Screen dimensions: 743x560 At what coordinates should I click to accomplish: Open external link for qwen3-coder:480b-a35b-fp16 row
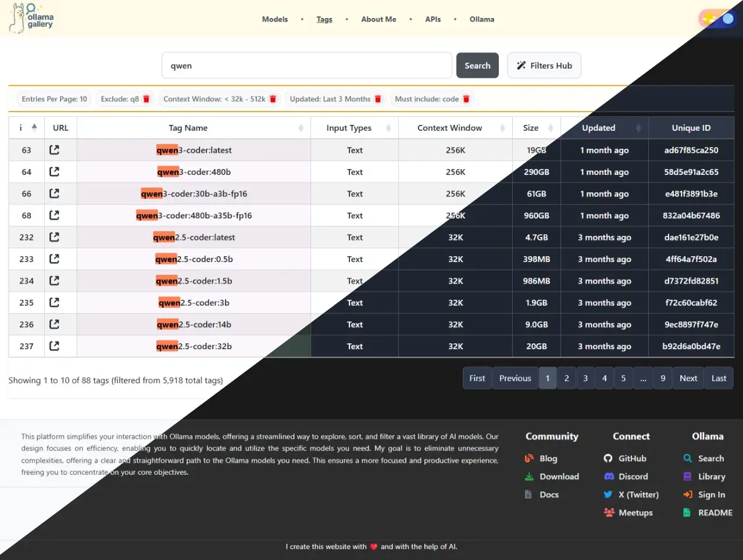click(x=54, y=215)
